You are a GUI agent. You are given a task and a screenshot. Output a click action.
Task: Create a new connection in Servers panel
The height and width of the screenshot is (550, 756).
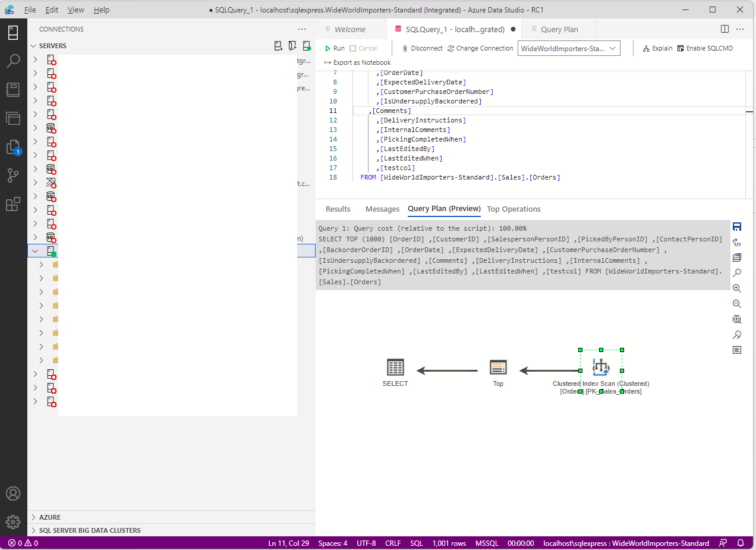pos(278,45)
